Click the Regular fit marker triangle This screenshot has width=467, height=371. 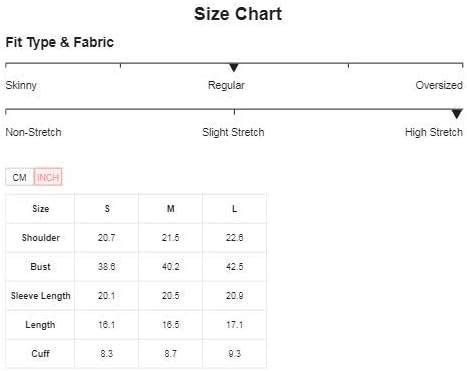coord(234,67)
